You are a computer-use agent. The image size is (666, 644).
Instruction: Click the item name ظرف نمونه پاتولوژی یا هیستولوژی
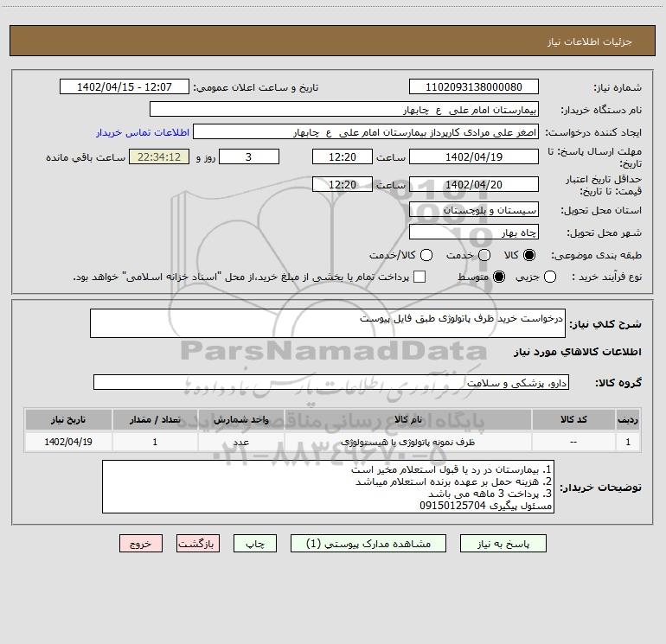[407, 443]
